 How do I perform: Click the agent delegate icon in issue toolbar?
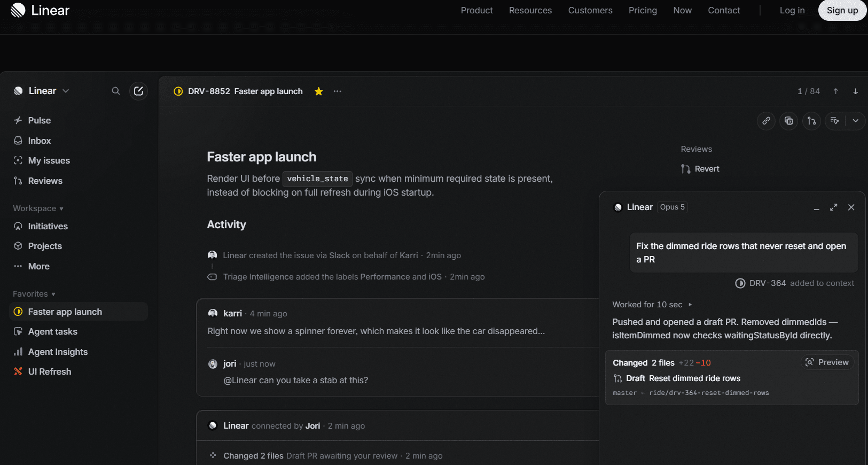click(x=835, y=121)
